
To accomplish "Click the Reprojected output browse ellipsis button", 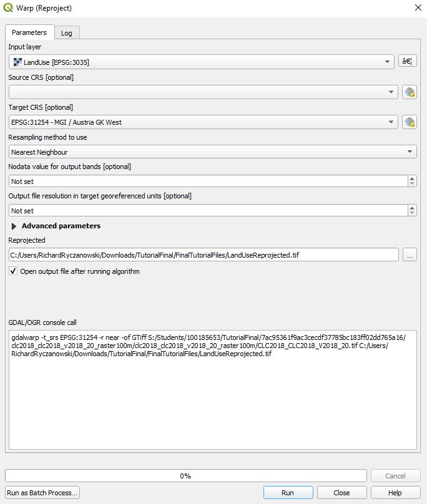I will coord(410,254).
